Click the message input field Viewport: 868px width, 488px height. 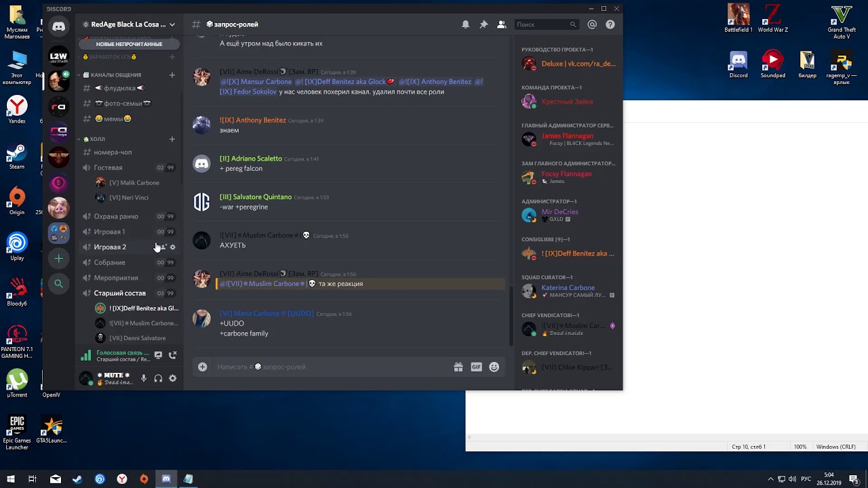coord(332,367)
